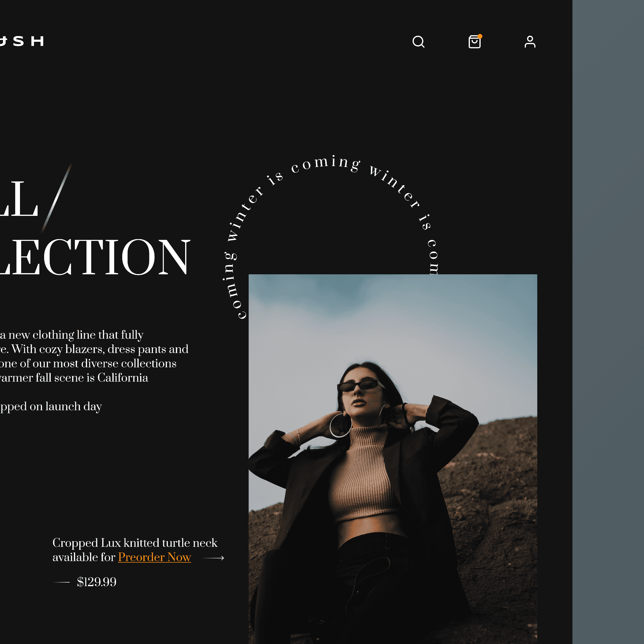Click the orange notification dot on cart
Screen dimensions: 644x644
coord(480,36)
